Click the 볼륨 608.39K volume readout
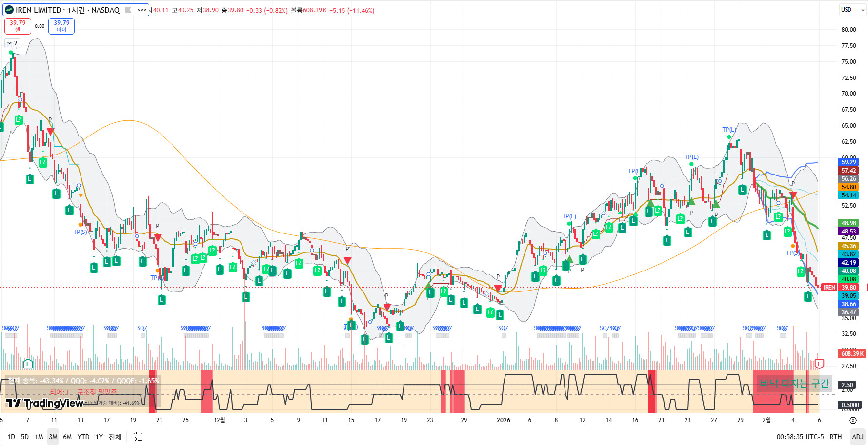Screen dimensions: 868x446 pos(309,10)
